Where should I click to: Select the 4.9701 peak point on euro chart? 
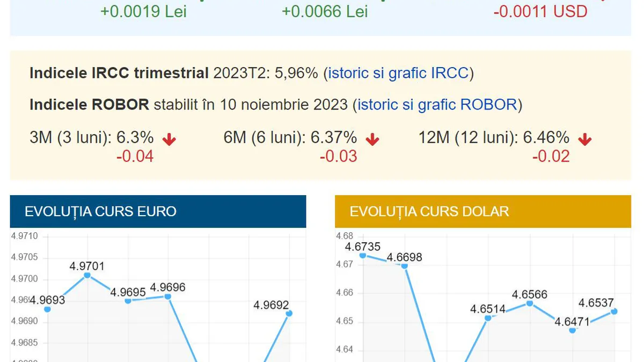click(87, 275)
